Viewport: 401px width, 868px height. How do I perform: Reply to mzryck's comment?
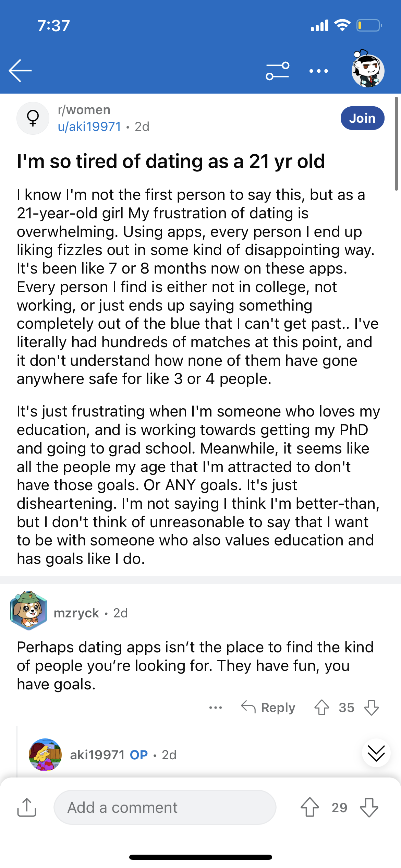pyautogui.click(x=268, y=707)
